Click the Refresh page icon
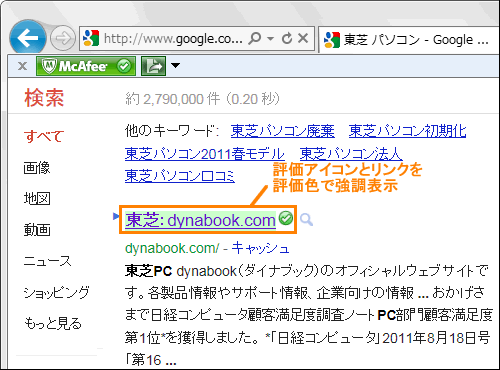 (x=287, y=38)
